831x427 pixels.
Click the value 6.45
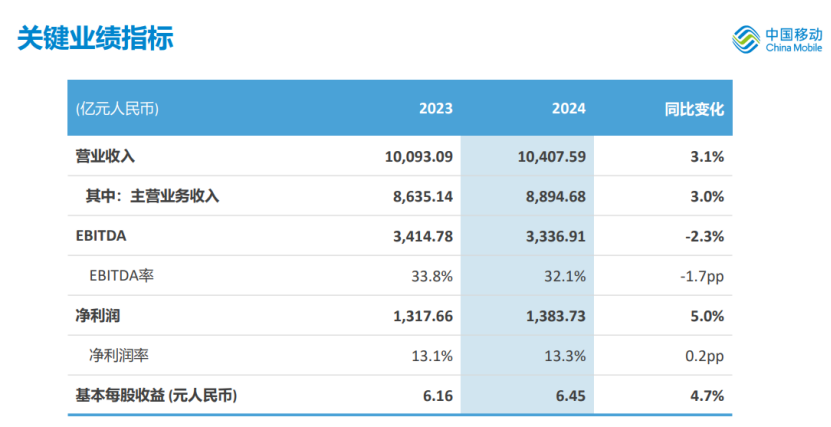[x=571, y=396]
